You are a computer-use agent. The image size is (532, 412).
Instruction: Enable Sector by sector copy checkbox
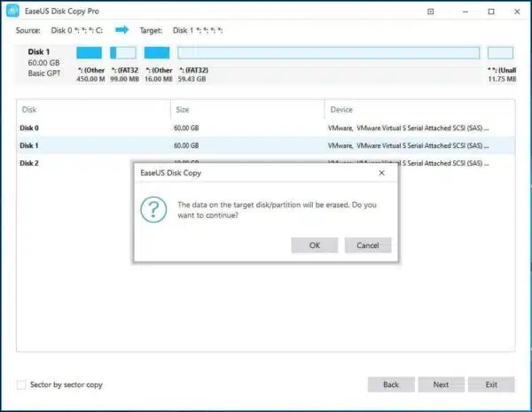coord(21,385)
